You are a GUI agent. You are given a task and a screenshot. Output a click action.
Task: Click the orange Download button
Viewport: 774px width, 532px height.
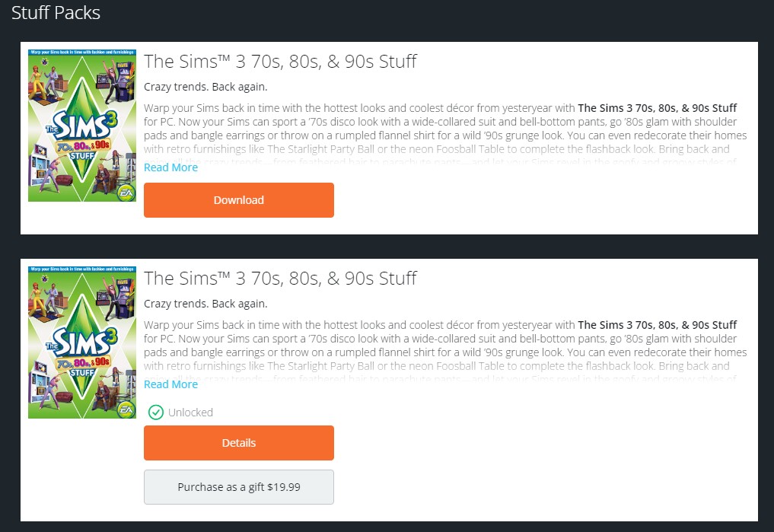(x=238, y=200)
